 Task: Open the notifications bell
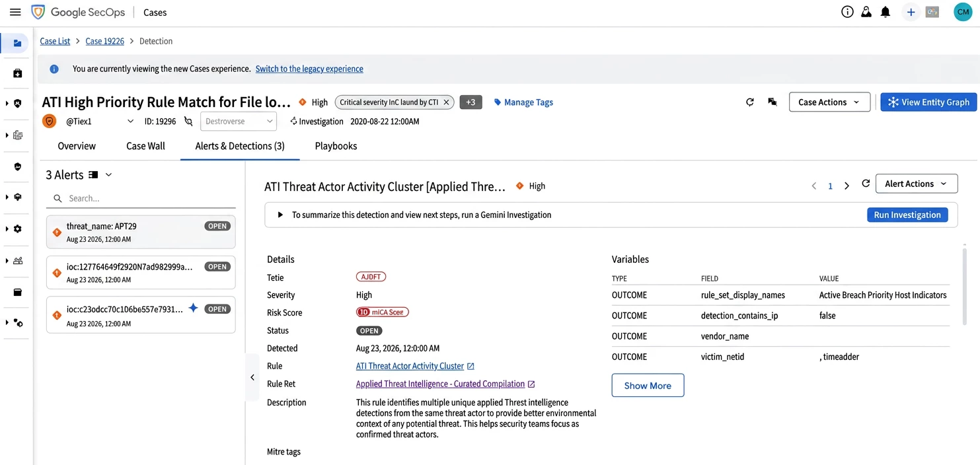click(x=886, y=12)
